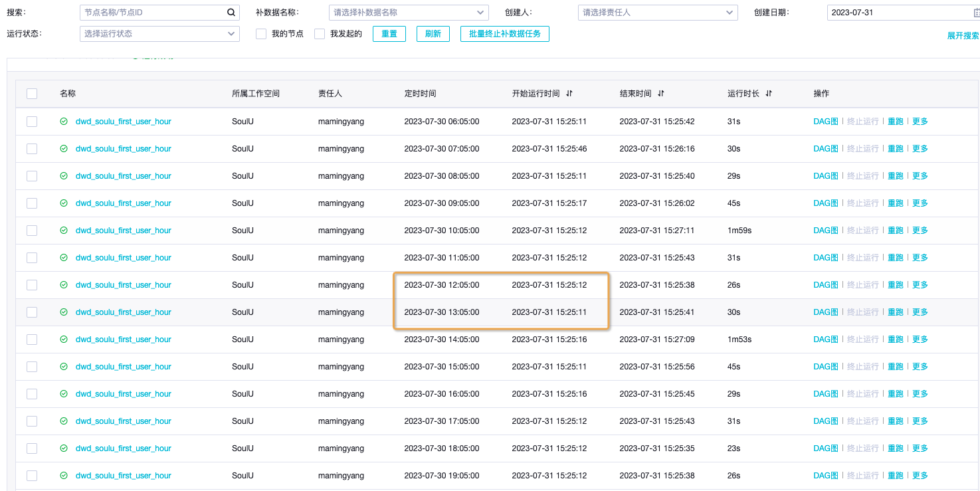
Task: Select row checkbox for 2023-07-30 06:05:00
Action: pyautogui.click(x=32, y=122)
